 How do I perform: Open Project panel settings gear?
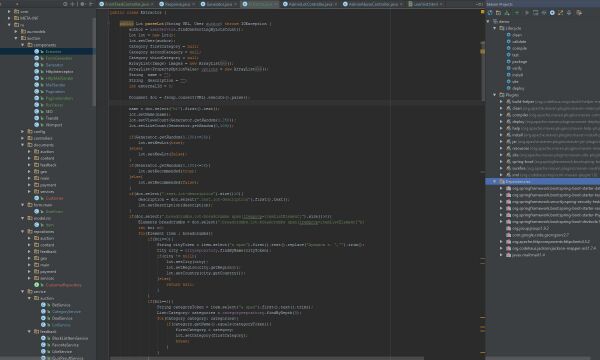point(83,4)
